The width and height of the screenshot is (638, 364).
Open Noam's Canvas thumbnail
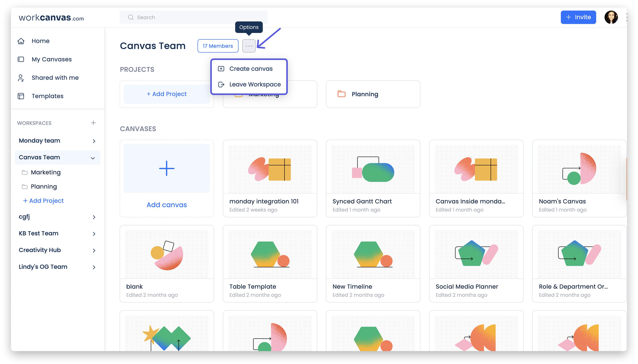(579, 169)
